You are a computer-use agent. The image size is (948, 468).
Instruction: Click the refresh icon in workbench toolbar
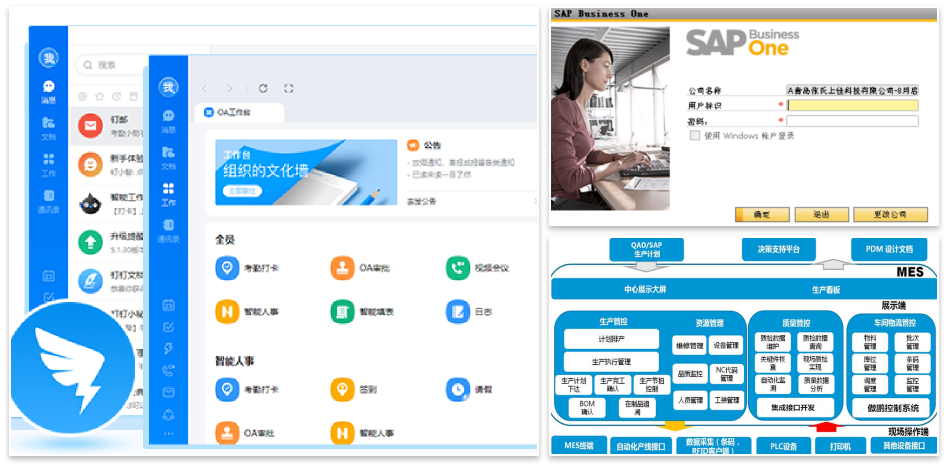[263, 89]
